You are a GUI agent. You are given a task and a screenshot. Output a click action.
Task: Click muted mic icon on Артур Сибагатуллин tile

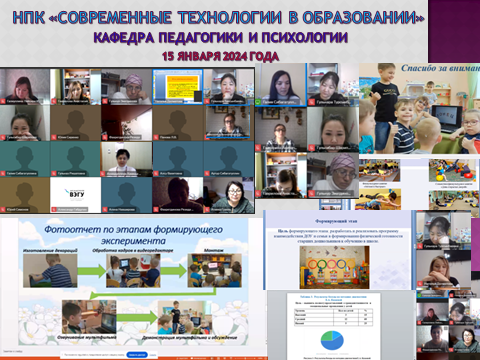tap(207, 173)
